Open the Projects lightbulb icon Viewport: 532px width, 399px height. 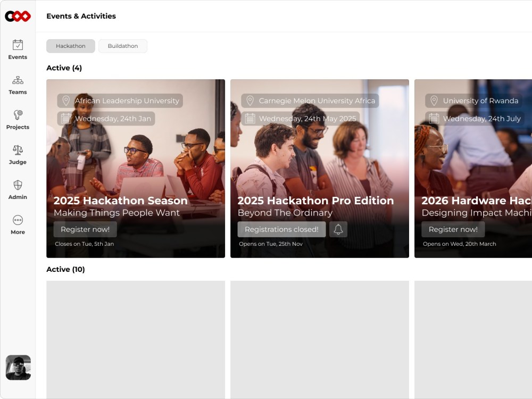click(18, 115)
